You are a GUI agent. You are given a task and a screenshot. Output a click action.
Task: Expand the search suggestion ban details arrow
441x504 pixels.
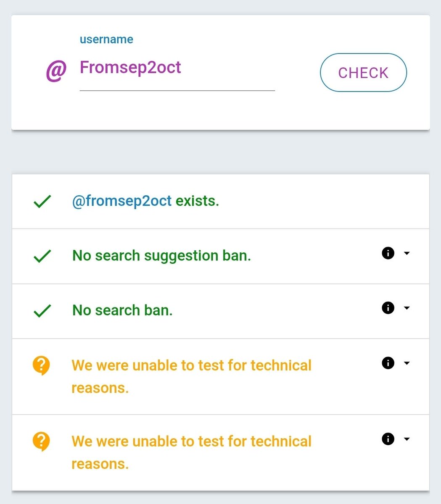407,253
